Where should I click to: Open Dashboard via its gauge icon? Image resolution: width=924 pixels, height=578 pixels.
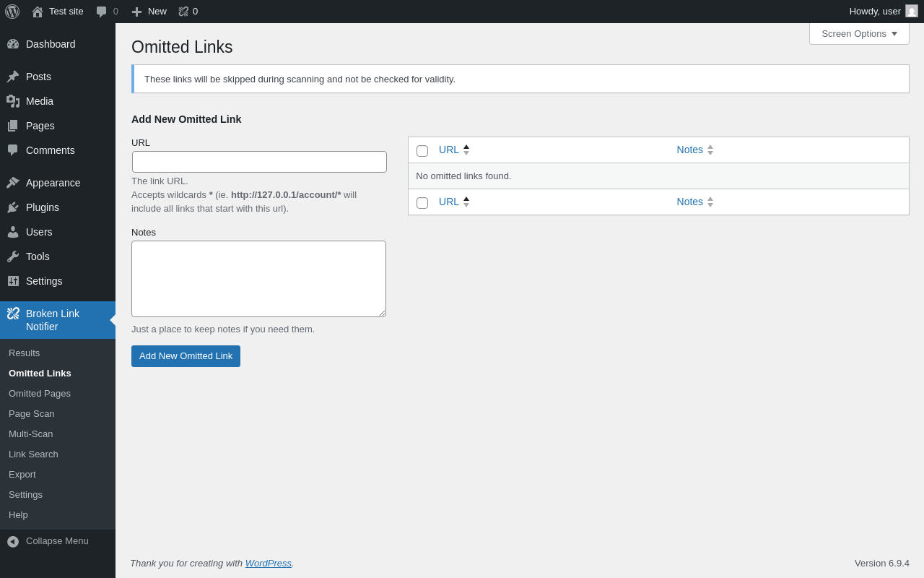coord(13,44)
